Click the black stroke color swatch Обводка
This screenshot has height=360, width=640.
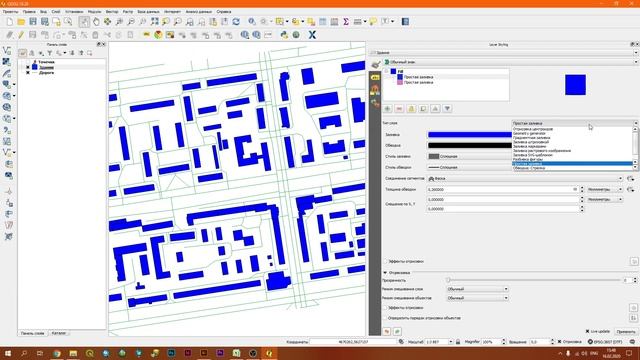coord(469,145)
